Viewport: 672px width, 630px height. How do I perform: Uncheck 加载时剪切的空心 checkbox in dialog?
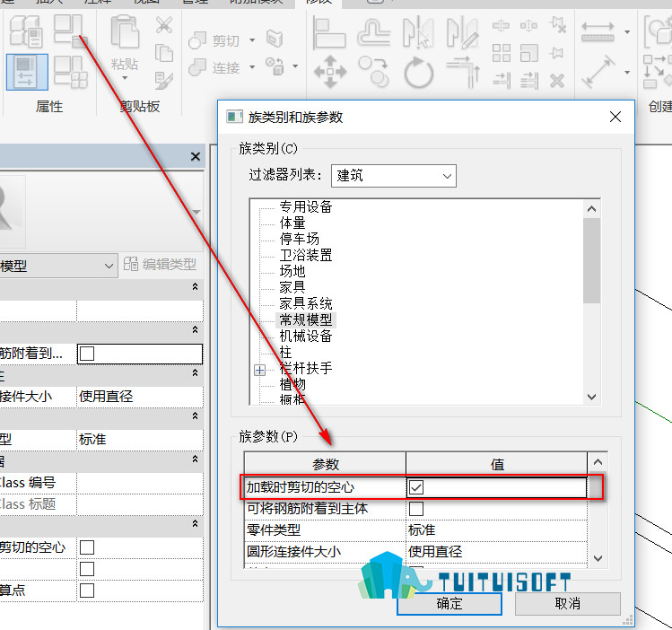[x=416, y=487]
